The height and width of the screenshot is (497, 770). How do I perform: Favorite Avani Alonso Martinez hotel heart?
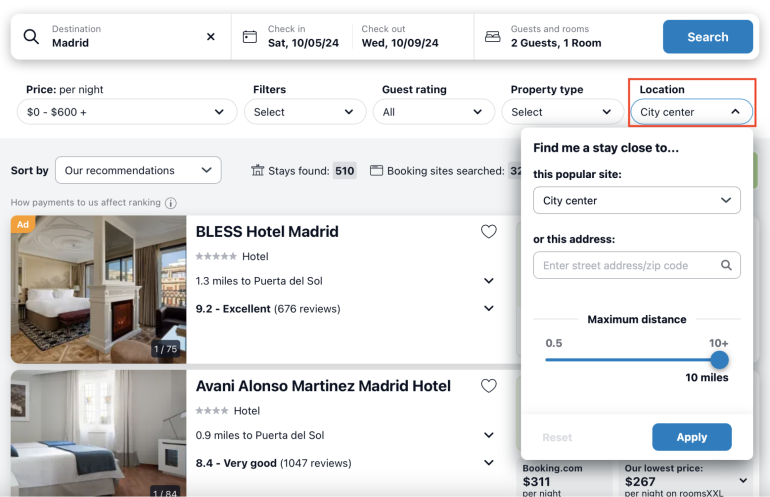488,386
